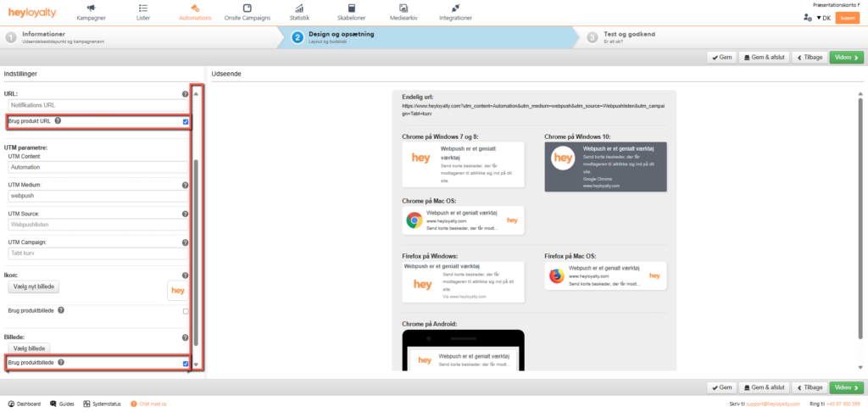Click help icon next to URL label
Viewport: 868px width, 412px height.
click(185, 94)
